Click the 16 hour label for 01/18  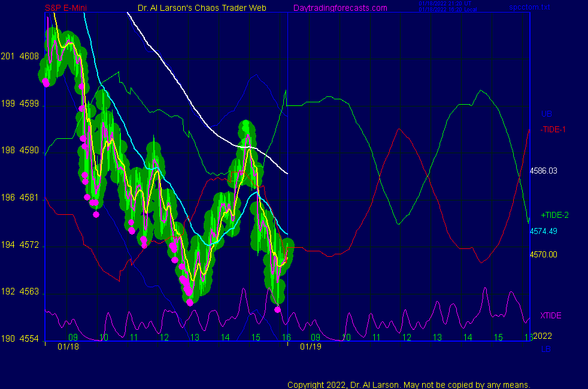[x=286, y=338]
